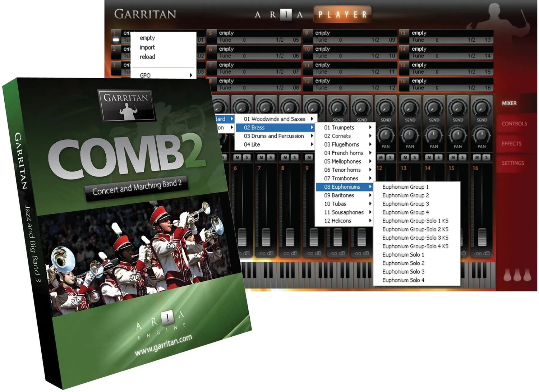Adjust the Send knob on channel 12
Viewport: 539px width, 392px height.
[x=385, y=107]
